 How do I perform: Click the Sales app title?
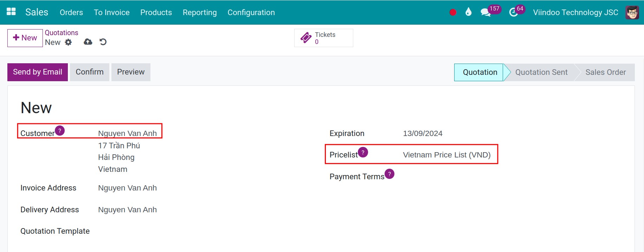(37, 12)
